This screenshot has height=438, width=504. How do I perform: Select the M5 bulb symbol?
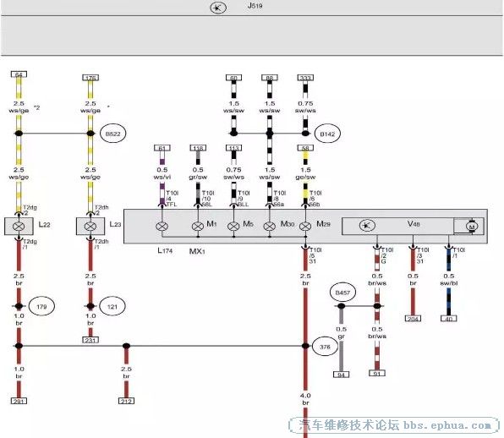[x=233, y=227]
